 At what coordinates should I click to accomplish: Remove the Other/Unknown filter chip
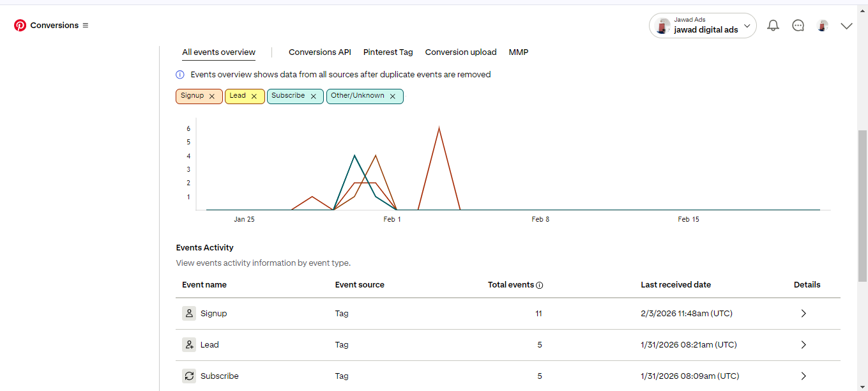tap(393, 96)
